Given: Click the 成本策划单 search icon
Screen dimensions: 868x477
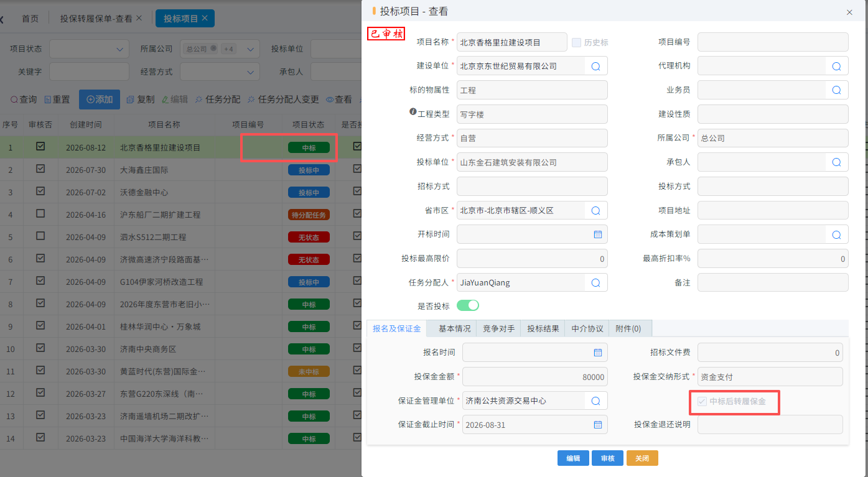Looking at the screenshot, I should click(836, 234).
